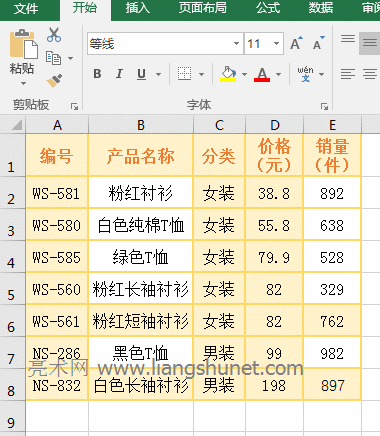This screenshot has height=436, width=380.
Task: Select column D header
Action: [274, 125]
